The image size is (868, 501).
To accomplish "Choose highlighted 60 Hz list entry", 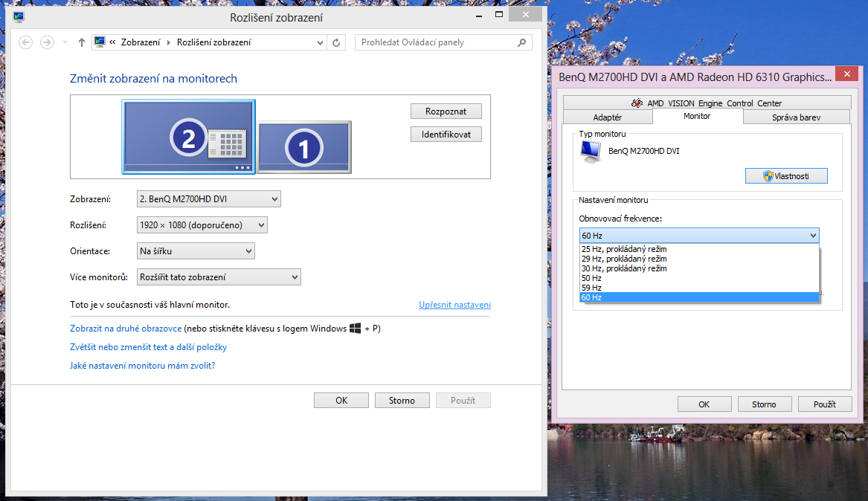I will pos(699,297).
